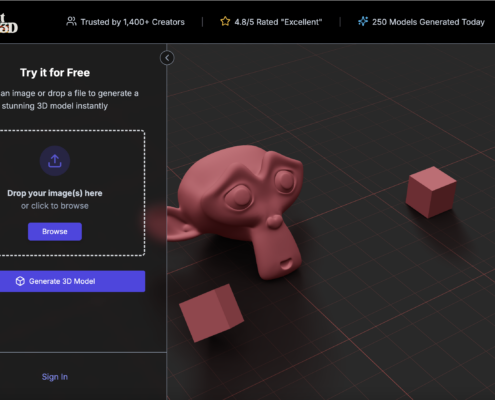Click the 'or click to browse' text
The image size is (495, 400).
tap(55, 206)
